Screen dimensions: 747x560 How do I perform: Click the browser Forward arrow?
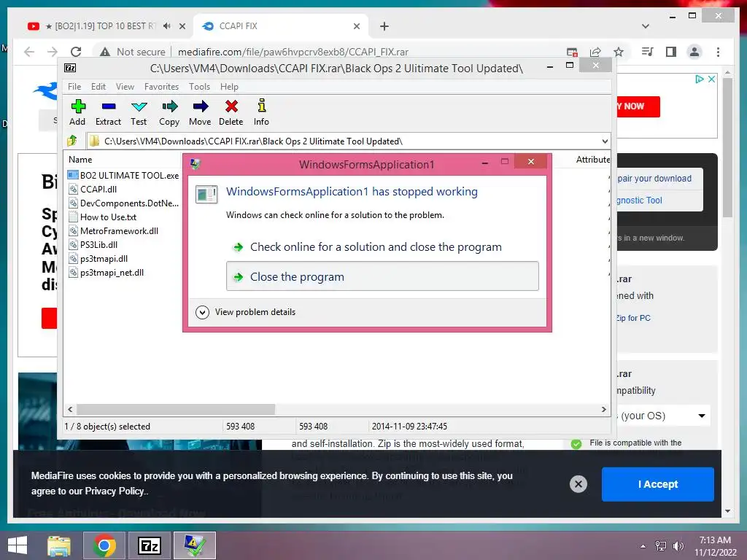53,52
